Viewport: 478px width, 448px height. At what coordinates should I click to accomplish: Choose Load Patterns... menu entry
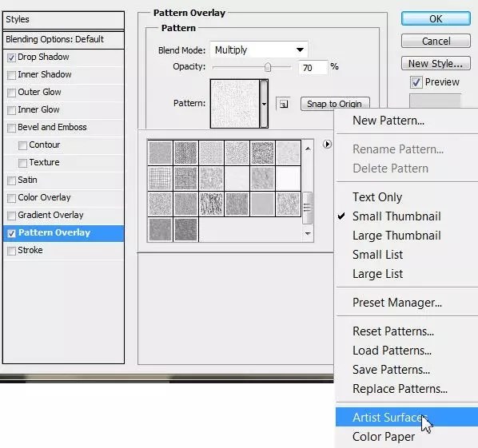[x=392, y=351]
